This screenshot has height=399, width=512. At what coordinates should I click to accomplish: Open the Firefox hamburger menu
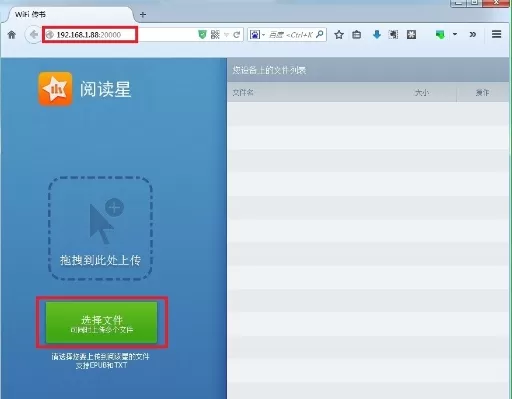pyautogui.click(x=496, y=34)
